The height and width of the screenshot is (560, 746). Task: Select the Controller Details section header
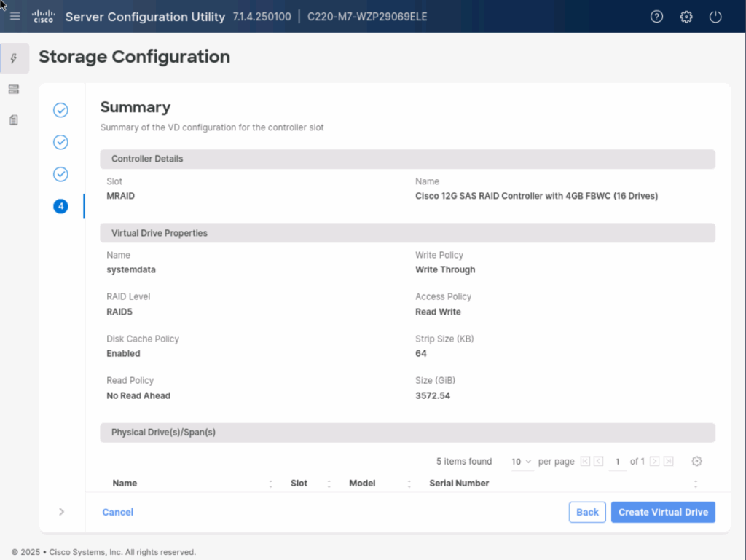pyautogui.click(x=408, y=159)
